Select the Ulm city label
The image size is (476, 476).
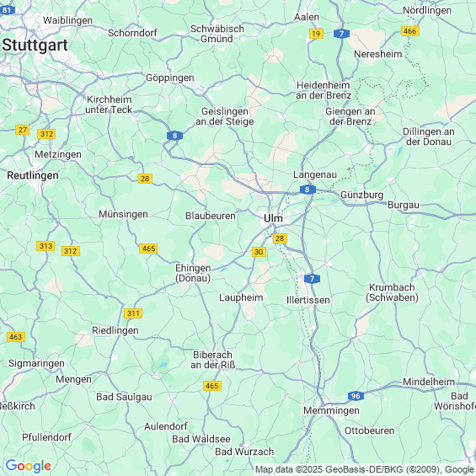[x=273, y=218]
